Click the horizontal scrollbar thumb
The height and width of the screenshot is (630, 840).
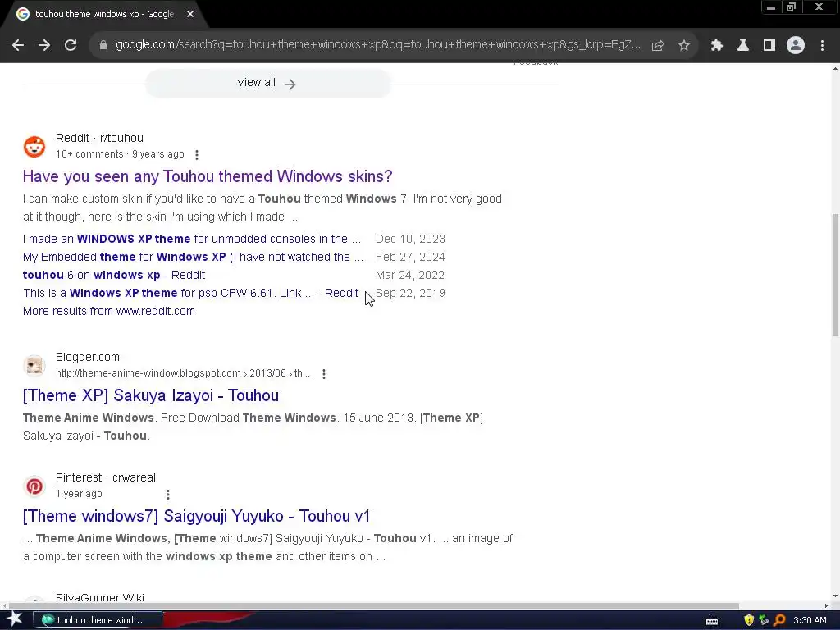click(x=373, y=606)
